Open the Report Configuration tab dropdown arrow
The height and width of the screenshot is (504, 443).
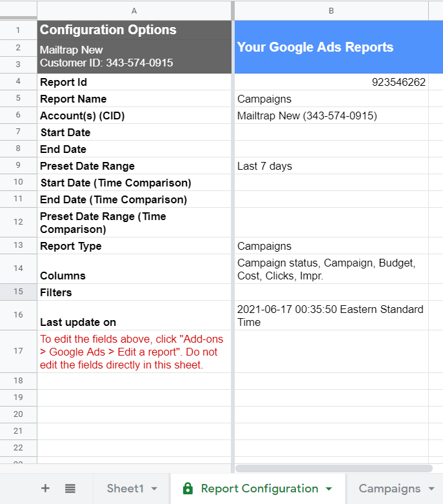(x=329, y=489)
